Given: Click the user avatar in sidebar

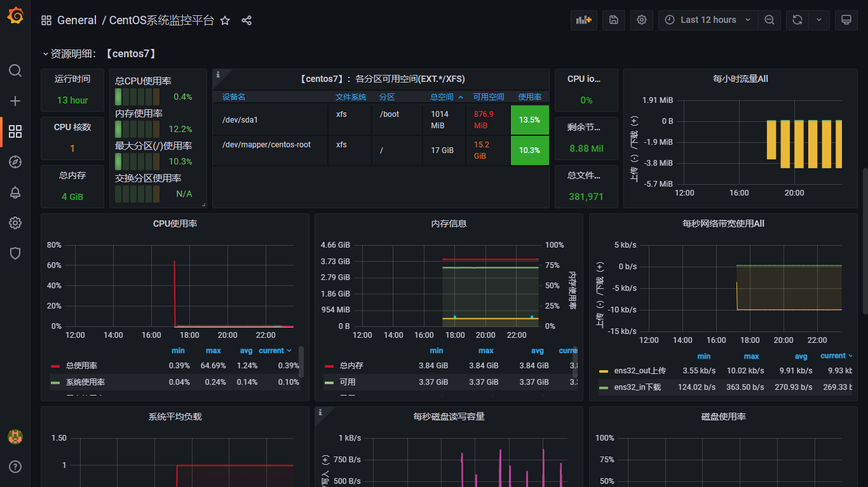Looking at the screenshot, I should pos(15,436).
